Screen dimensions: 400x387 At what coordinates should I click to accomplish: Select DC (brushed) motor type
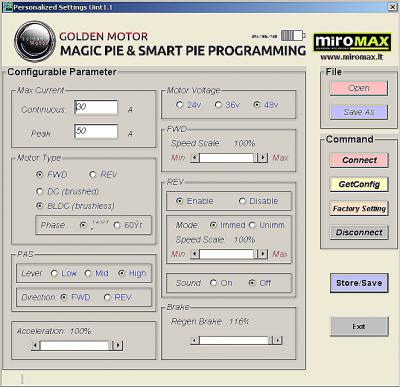[x=39, y=191]
